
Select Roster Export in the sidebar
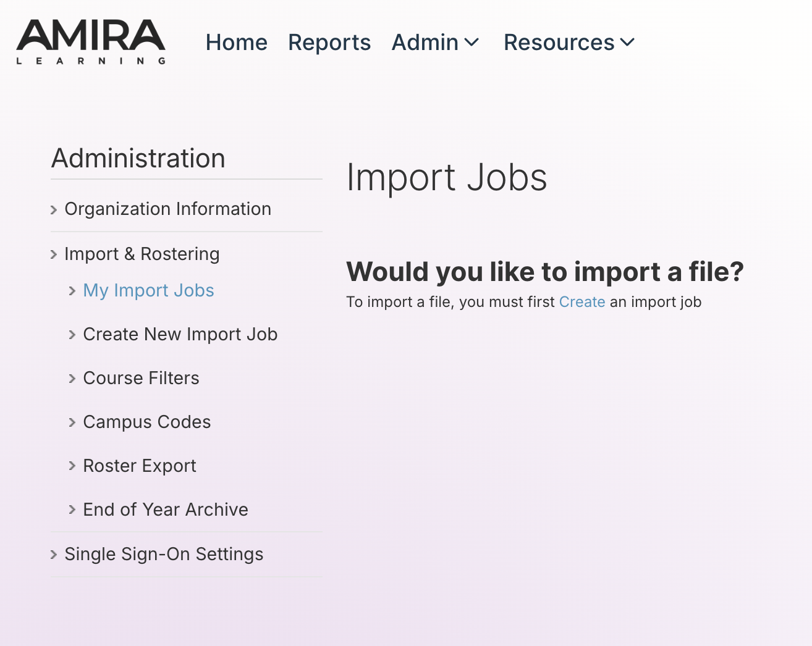[x=139, y=466]
